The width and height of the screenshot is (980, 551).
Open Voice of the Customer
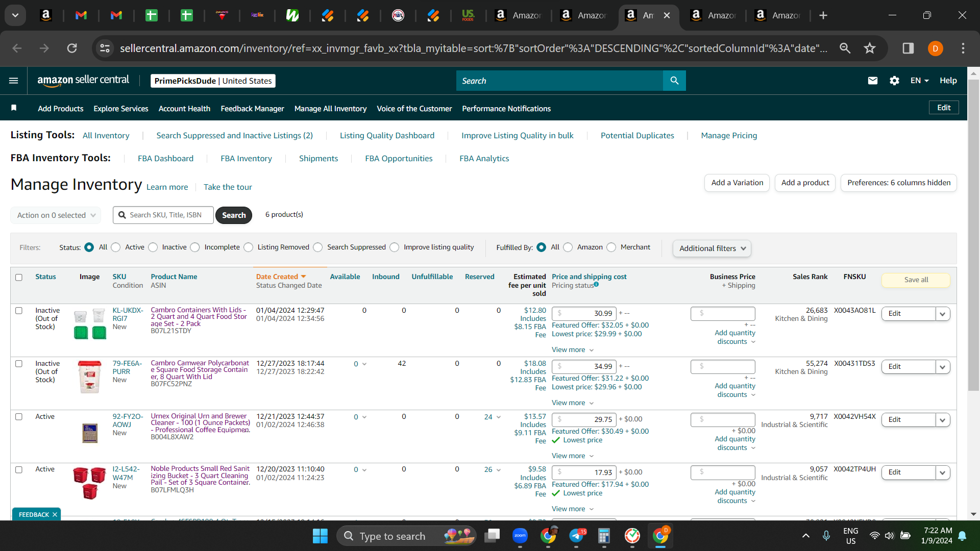414,109
